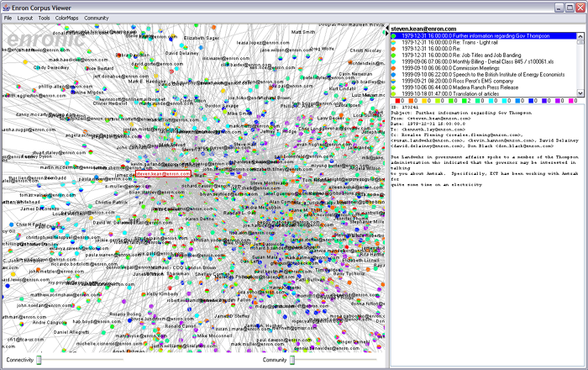Viewport: 588px width, 370px height.
Task: Adjust the Community slider handle
Action: (292, 360)
